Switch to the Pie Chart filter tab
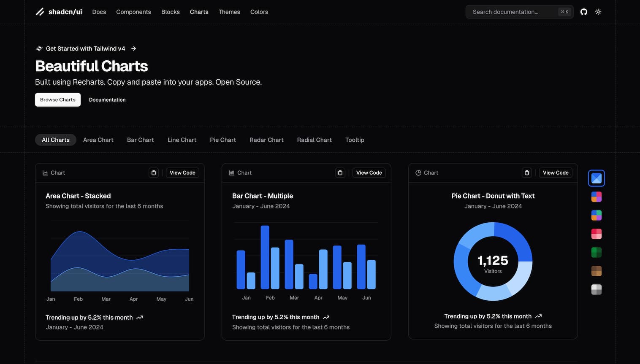Screen dimensions: 640x364 click(222, 140)
